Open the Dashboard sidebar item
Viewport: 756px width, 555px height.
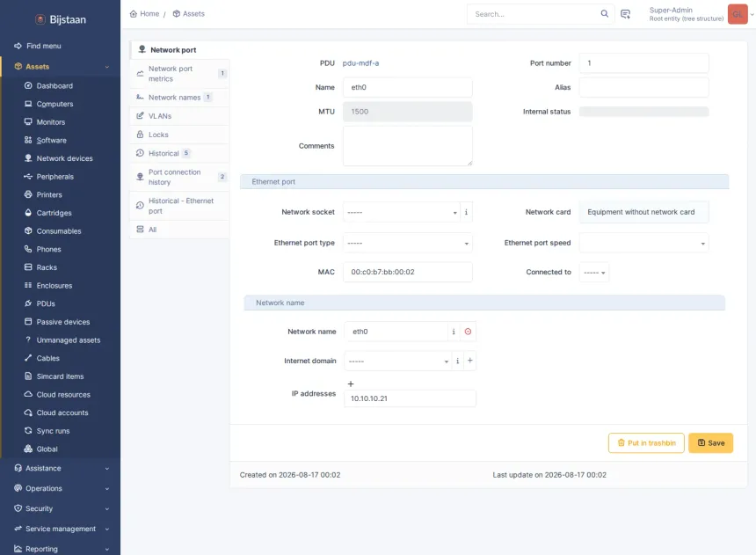[55, 86]
